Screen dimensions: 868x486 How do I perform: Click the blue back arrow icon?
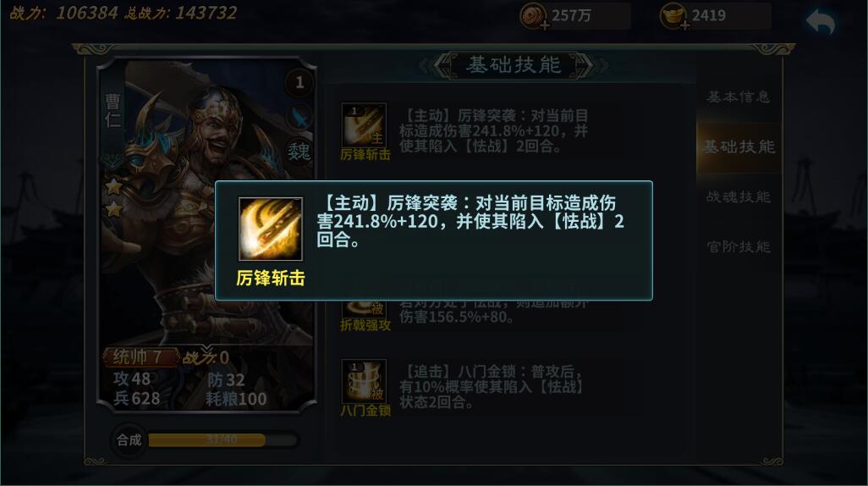point(820,23)
